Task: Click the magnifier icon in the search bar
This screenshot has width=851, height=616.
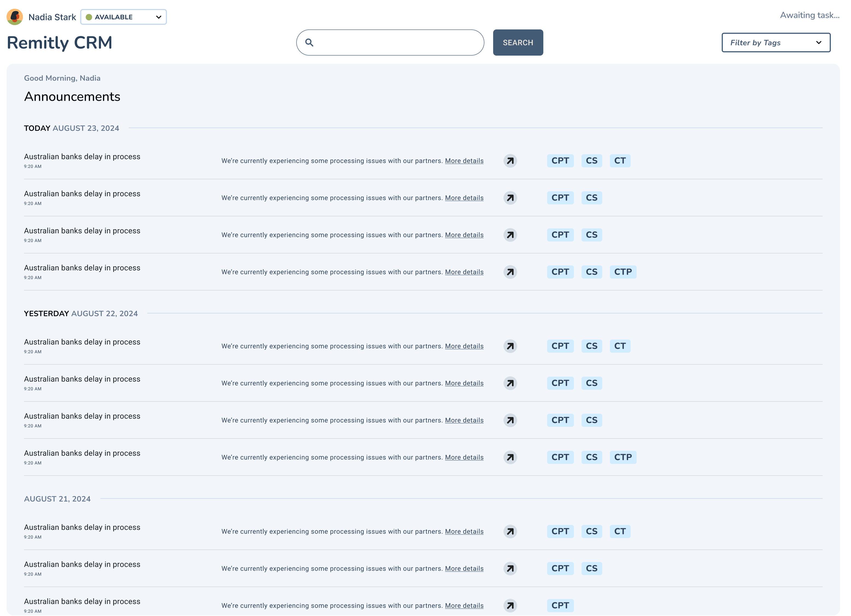Action: pos(309,42)
